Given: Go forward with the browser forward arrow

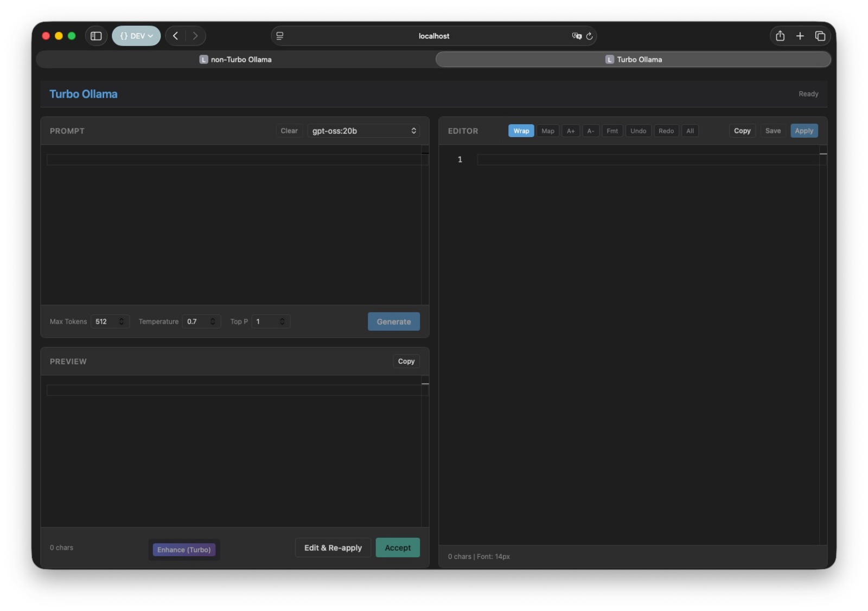Looking at the screenshot, I should [195, 36].
